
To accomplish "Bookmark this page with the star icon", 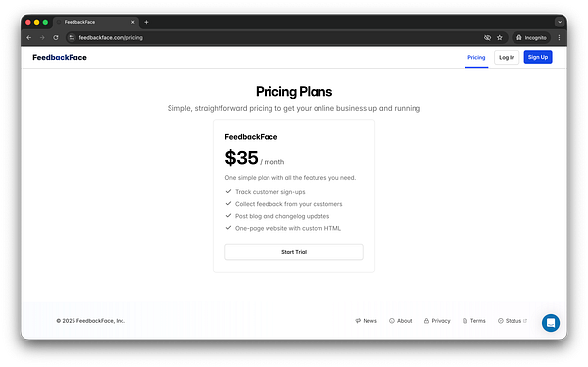I will coord(500,38).
